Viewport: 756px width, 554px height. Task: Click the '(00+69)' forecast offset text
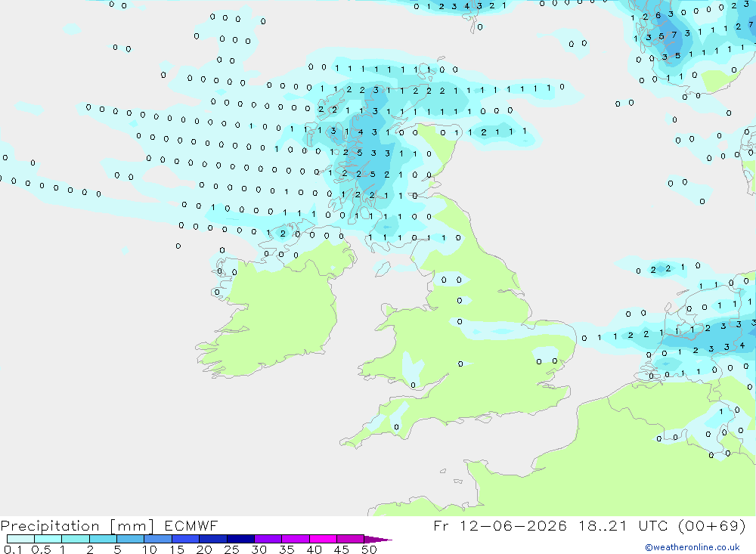(711, 525)
